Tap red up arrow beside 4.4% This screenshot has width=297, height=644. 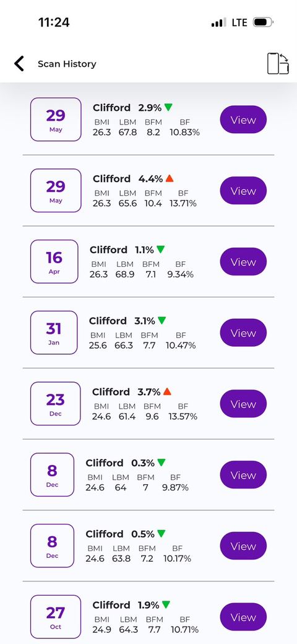click(170, 178)
